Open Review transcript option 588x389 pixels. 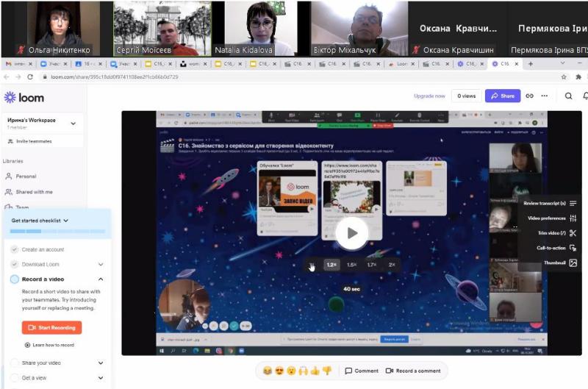click(x=573, y=203)
